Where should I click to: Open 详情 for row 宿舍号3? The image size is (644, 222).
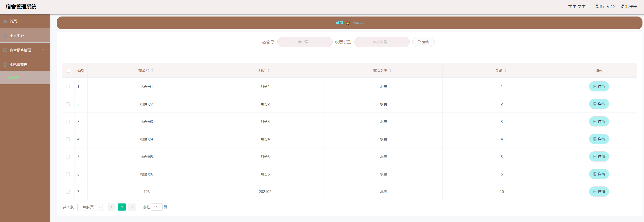click(599, 121)
